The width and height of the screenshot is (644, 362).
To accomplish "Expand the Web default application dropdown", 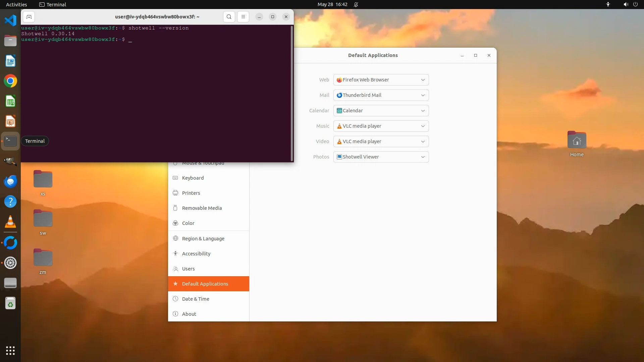I will [381, 80].
